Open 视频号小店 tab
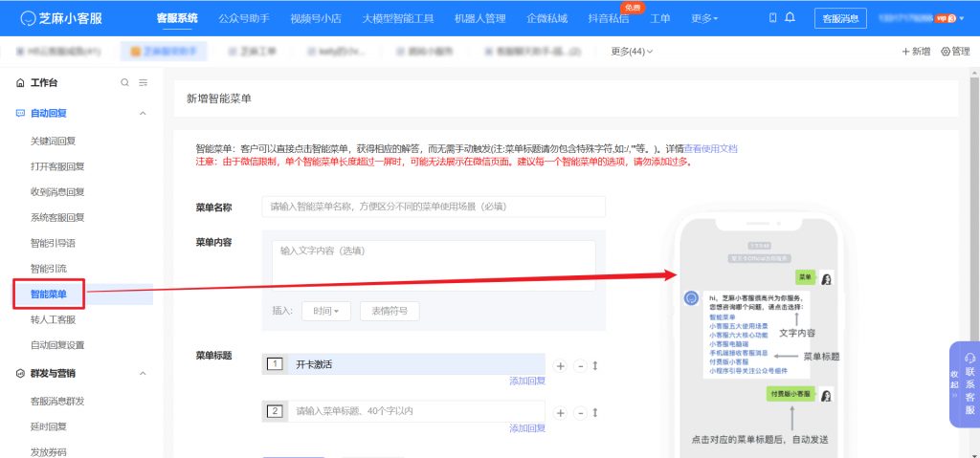 316,18
